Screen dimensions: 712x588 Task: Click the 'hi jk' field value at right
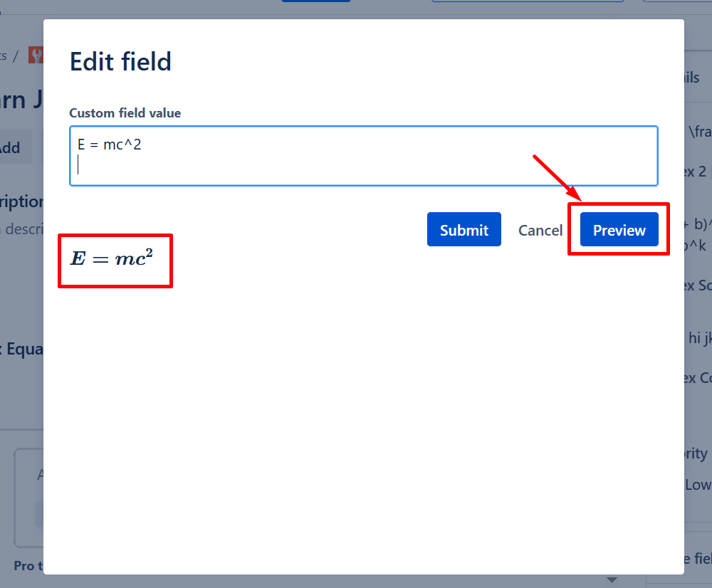coord(699,338)
